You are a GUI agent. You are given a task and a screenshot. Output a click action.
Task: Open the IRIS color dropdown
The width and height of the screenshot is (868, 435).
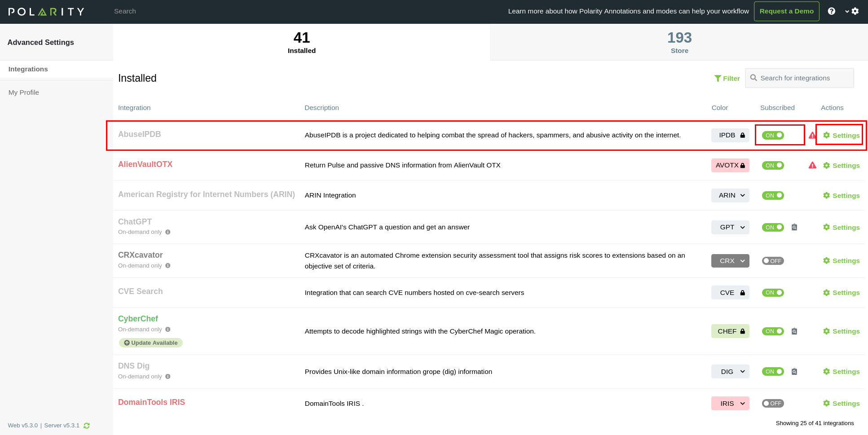coord(730,404)
